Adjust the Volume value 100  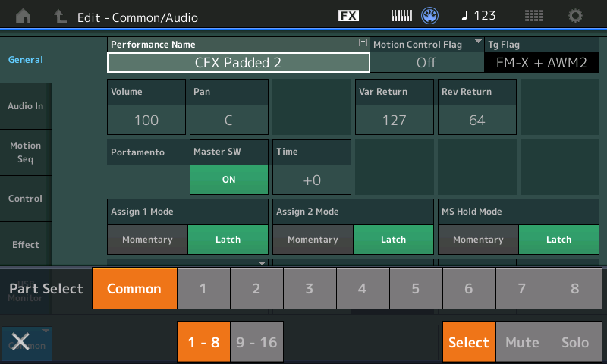tap(146, 120)
